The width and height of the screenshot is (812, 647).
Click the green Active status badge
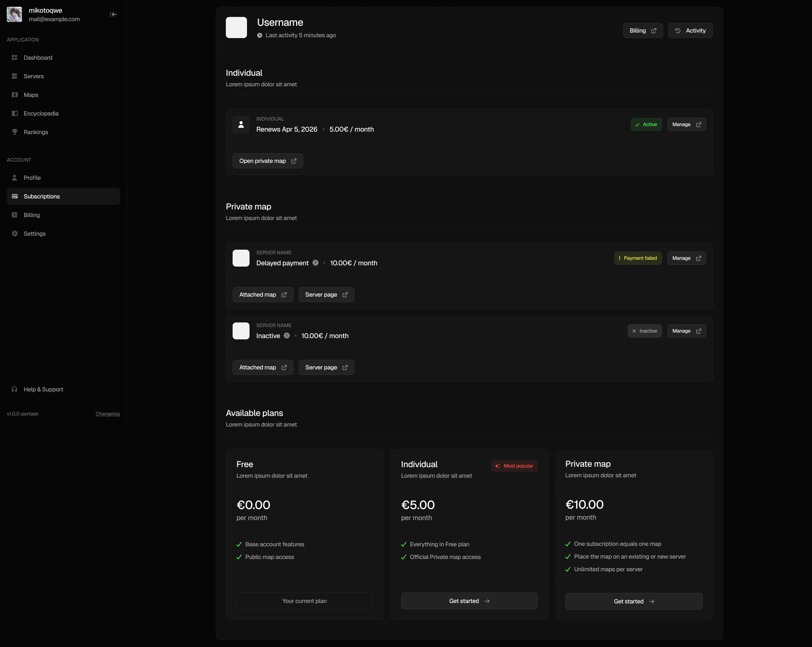(646, 124)
